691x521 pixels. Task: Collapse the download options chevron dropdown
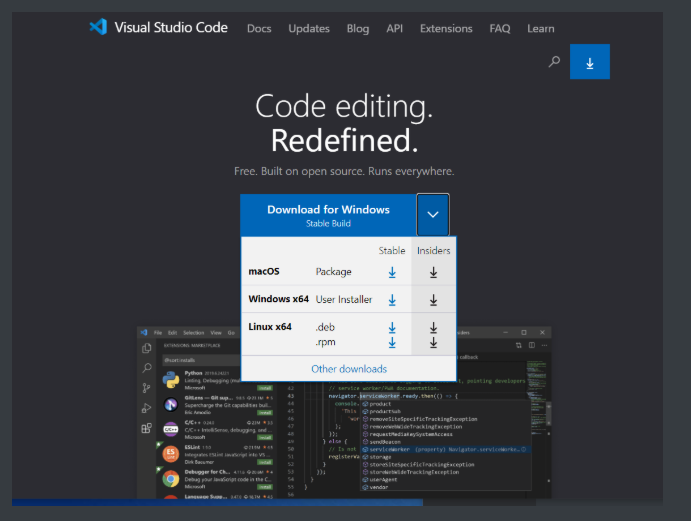point(433,215)
